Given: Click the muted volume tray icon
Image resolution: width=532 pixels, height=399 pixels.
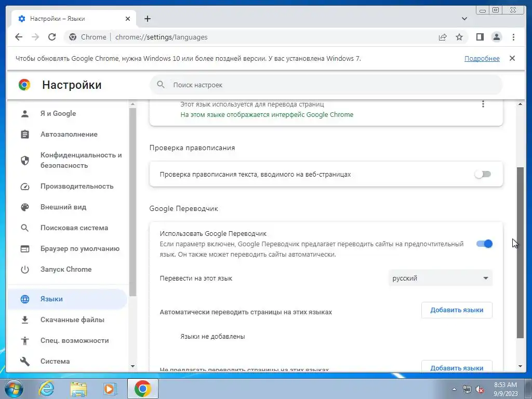Looking at the screenshot, I should coord(480,389).
